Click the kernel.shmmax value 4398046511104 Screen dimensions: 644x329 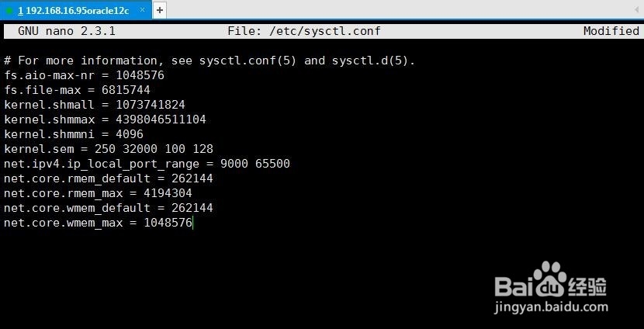coord(161,119)
